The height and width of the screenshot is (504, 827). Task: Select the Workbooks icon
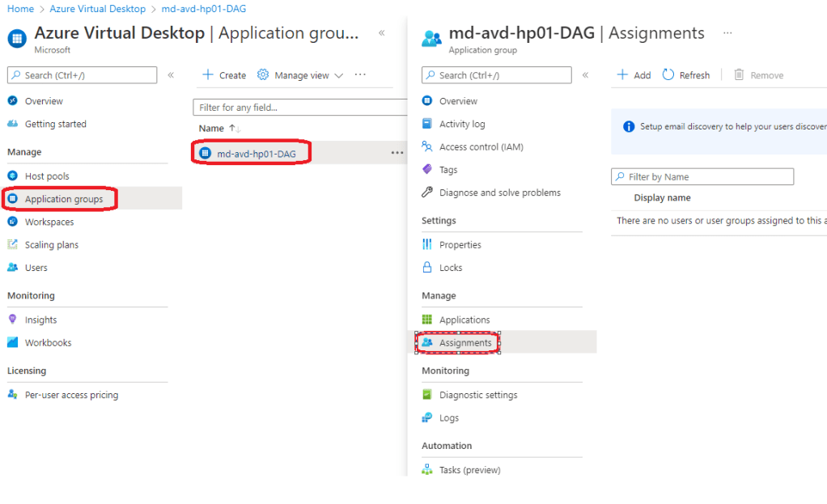pos(12,343)
